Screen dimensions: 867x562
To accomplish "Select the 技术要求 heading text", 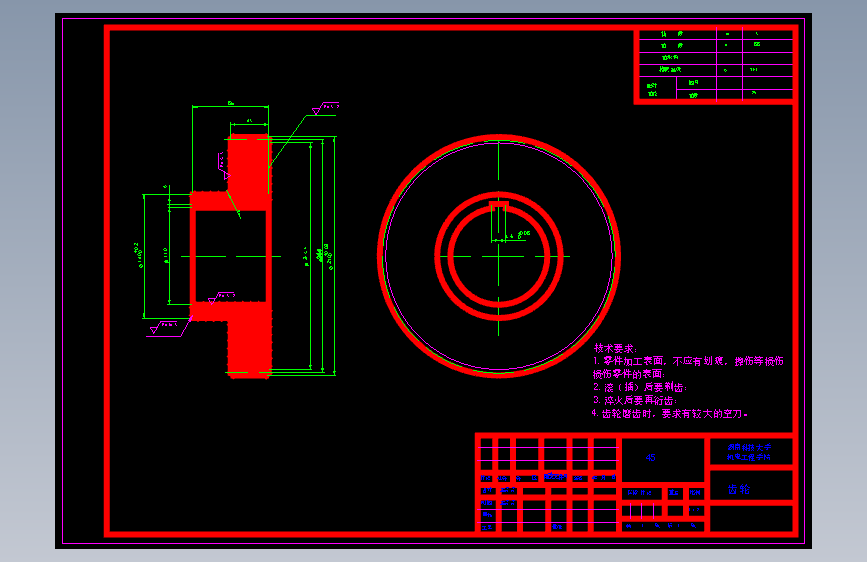I will click(615, 348).
